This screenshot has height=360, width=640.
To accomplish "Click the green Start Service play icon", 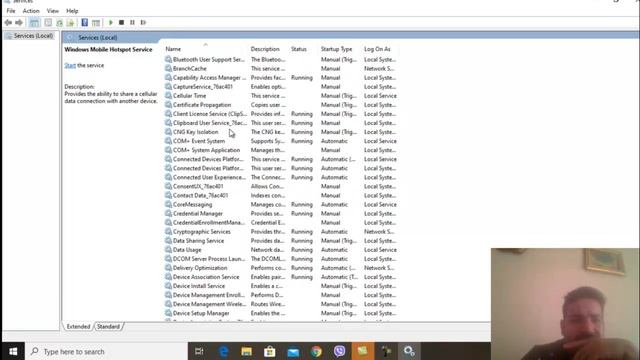I will click(111, 22).
